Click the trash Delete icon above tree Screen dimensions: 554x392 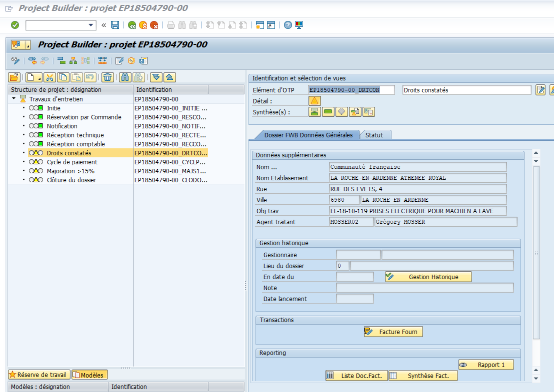point(107,77)
